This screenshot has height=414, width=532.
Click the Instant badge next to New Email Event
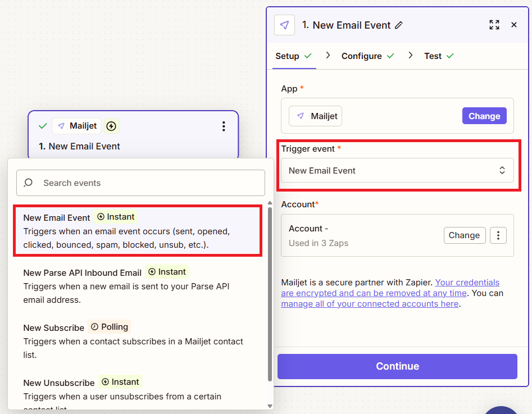tap(116, 217)
